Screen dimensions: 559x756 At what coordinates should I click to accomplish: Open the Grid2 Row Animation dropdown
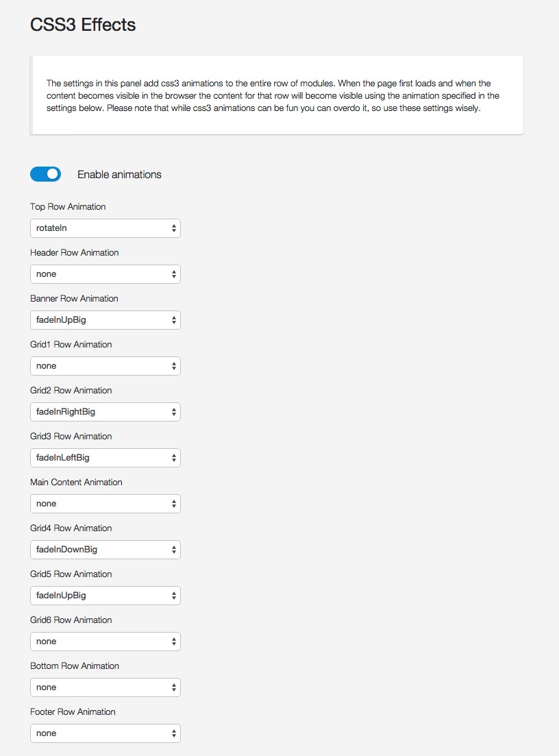click(x=105, y=412)
